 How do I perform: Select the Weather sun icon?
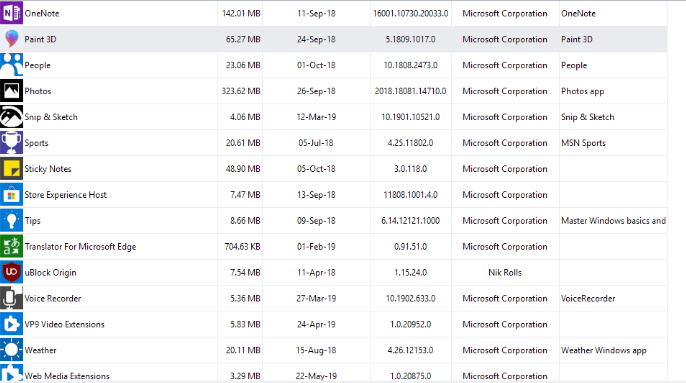click(x=11, y=350)
